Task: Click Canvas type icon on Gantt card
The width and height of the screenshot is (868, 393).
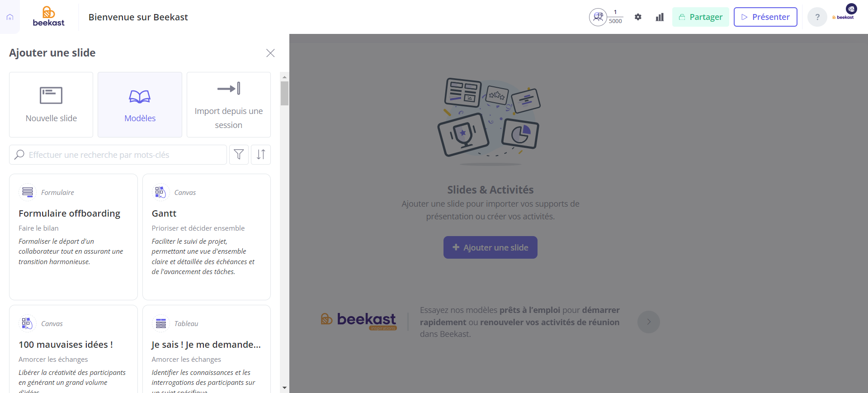Action: [160, 192]
